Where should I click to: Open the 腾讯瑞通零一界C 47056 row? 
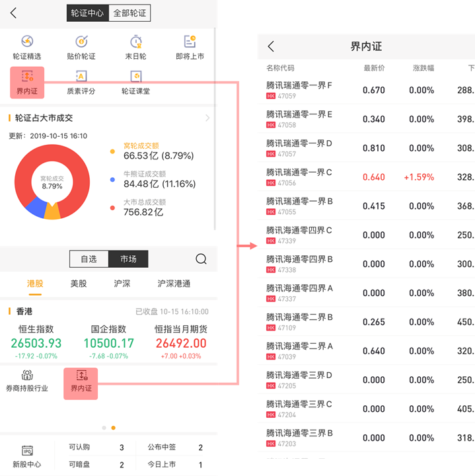[x=366, y=177]
